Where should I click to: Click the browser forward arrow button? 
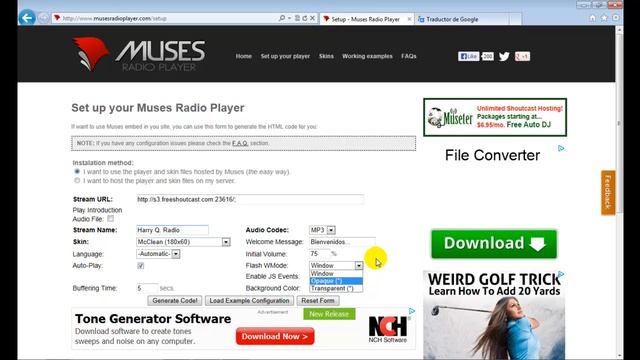point(43,18)
